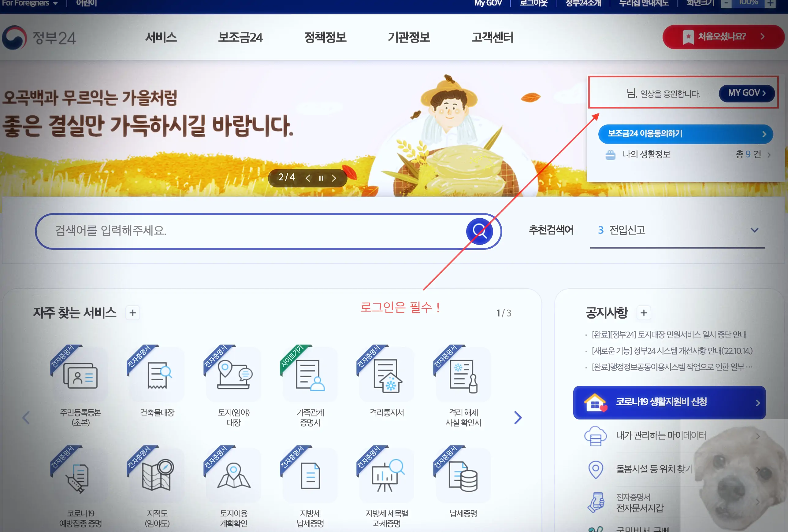Select the 보조금24 navigation menu

point(241,38)
